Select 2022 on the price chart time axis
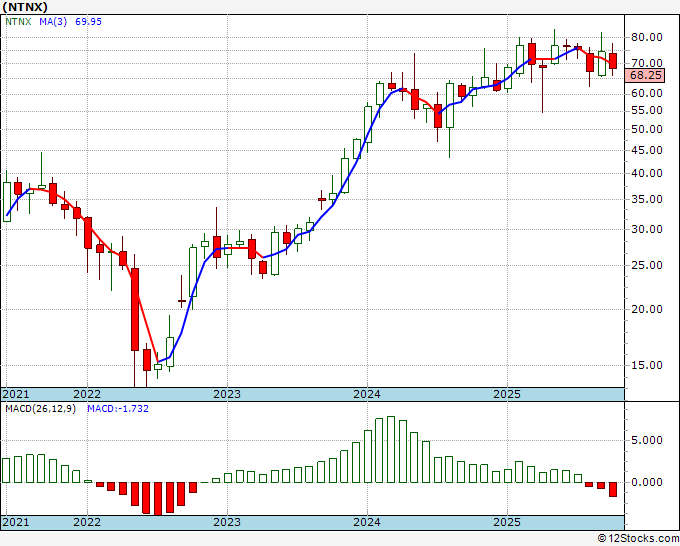The width and height of the screenshot is (680, 546). [x=87, y=394]
